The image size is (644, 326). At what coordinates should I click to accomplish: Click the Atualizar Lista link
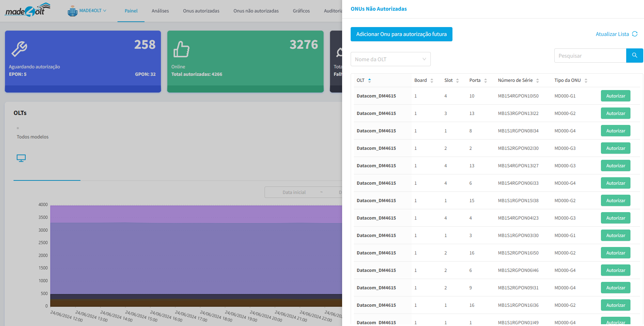click(x=612, y=34)
